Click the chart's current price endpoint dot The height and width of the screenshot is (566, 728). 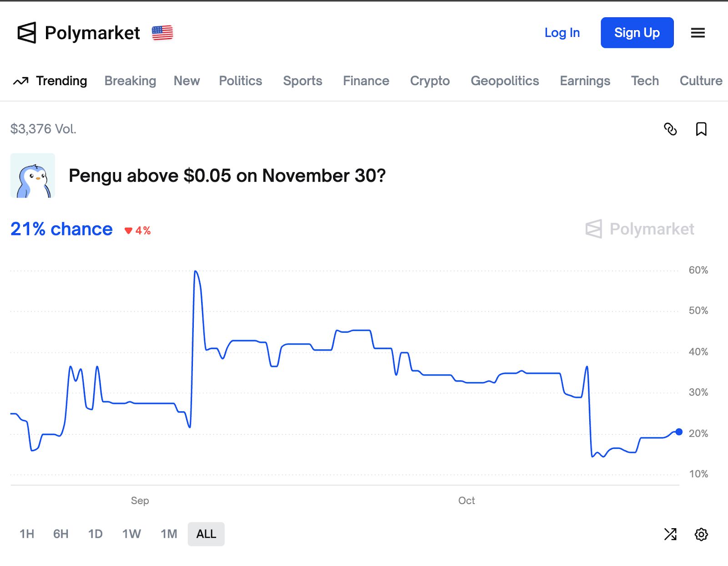679,432
